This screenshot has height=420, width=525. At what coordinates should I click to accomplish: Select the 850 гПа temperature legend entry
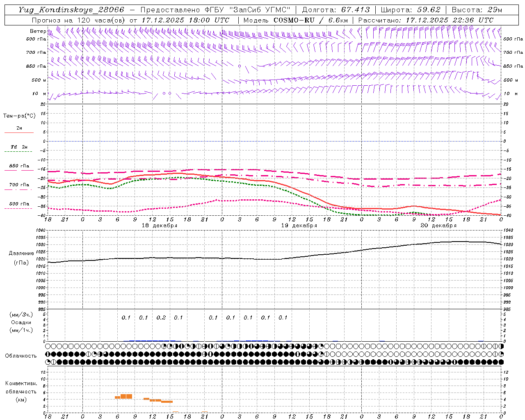click(x=19, y=166)
